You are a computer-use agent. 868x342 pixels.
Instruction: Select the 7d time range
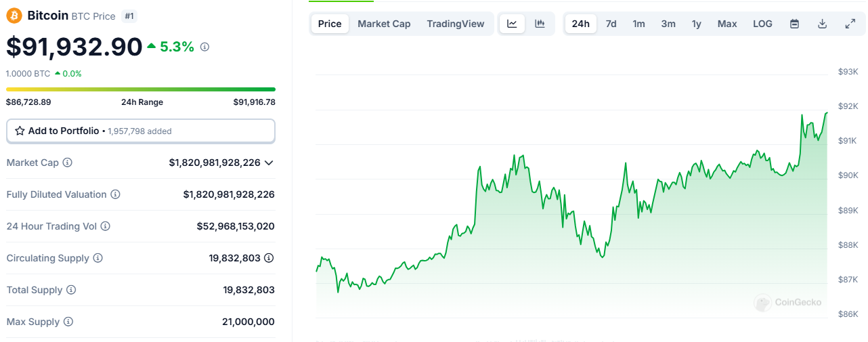coord(611,24)
